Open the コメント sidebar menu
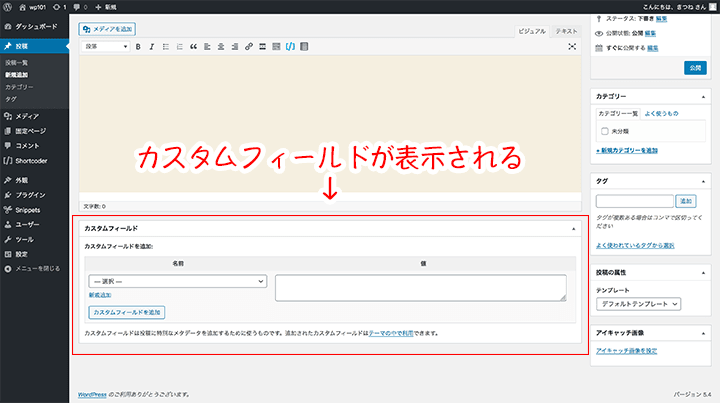This screenshot has width=720, height=403. [x=34, y=146]
